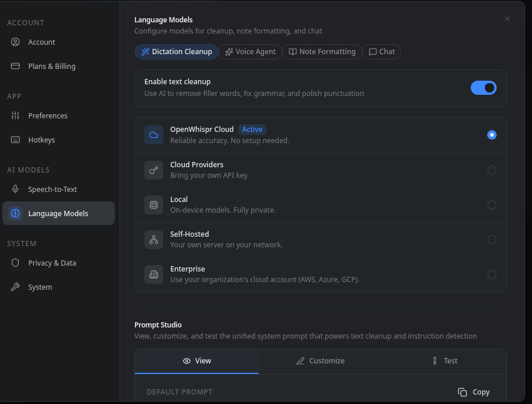Switch to the Dictation Cleanup tab

(x=176, y=52)
